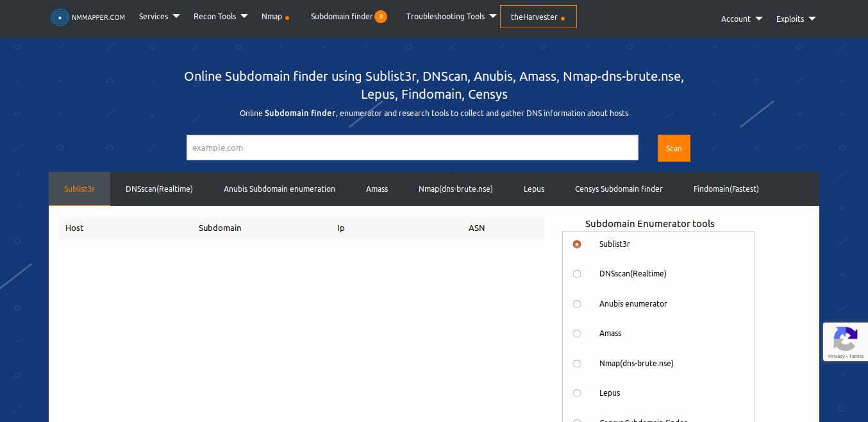Enable the Lepus enumerator option

coord(577,393)
